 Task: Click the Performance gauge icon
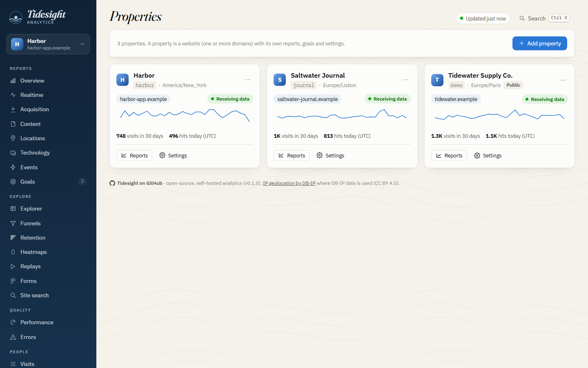(x=13, y=322)
